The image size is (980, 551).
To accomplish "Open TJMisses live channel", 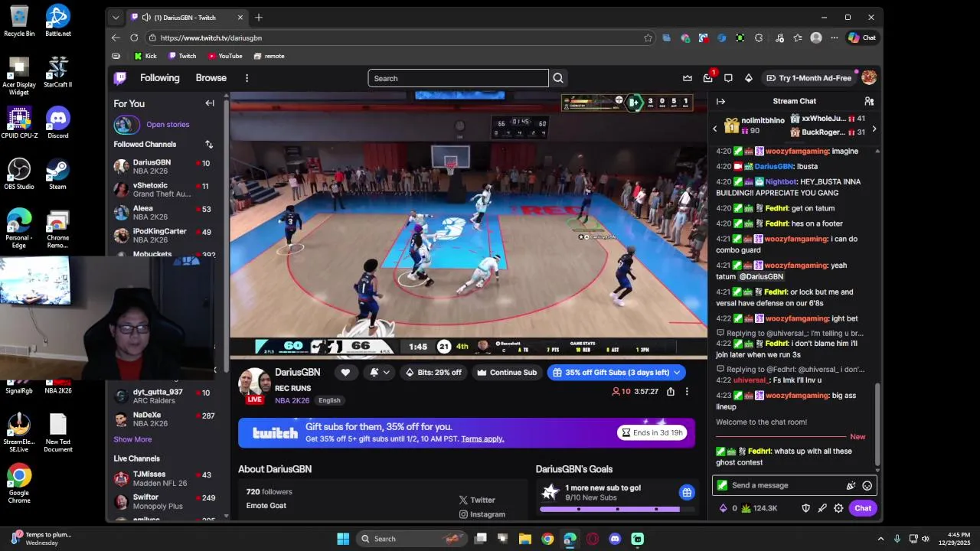I will [x=164, y=478].
